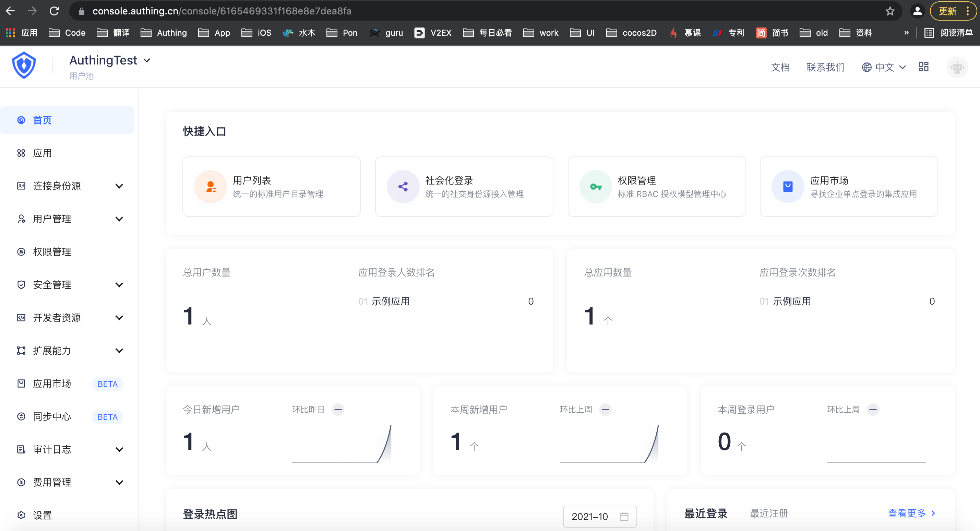Click the 安全管理 shield icon
Screen dimensions: 980x531
tap(21, 285)
